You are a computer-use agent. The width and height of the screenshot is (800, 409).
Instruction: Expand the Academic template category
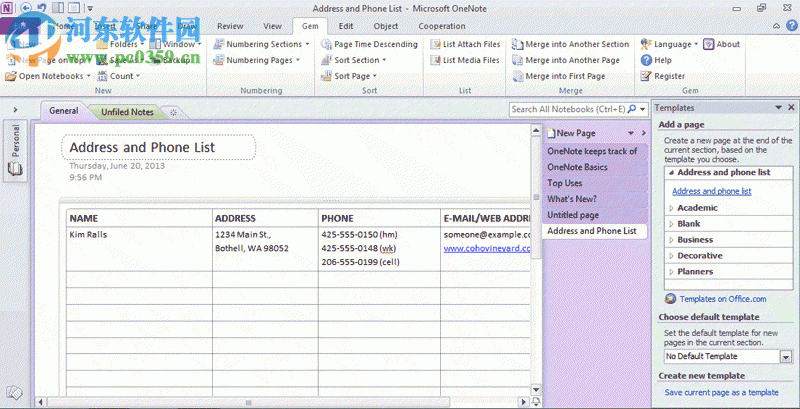[671, 208]
